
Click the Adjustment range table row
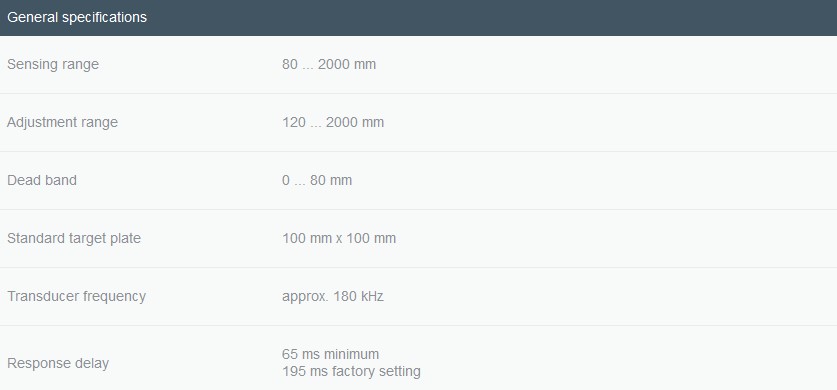(418, 123)
